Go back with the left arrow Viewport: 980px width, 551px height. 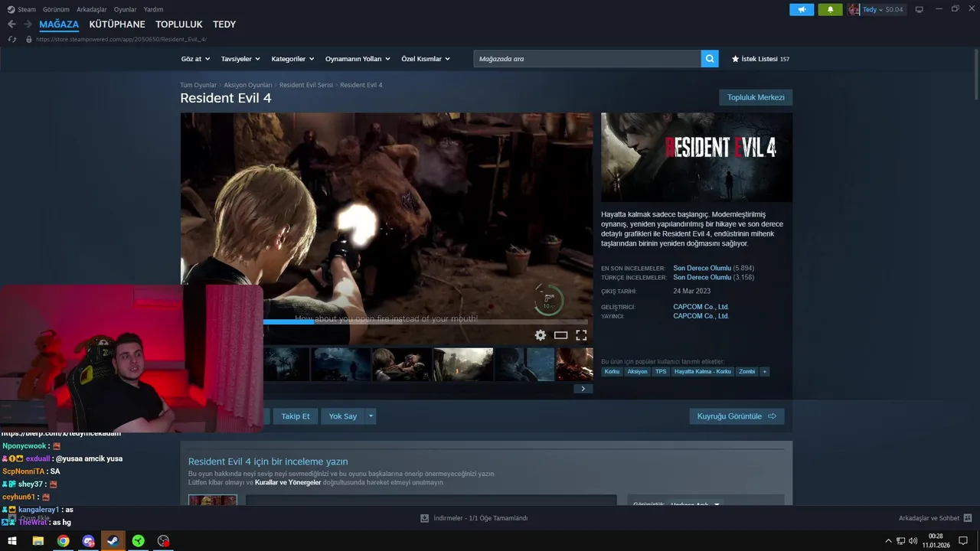11,24
